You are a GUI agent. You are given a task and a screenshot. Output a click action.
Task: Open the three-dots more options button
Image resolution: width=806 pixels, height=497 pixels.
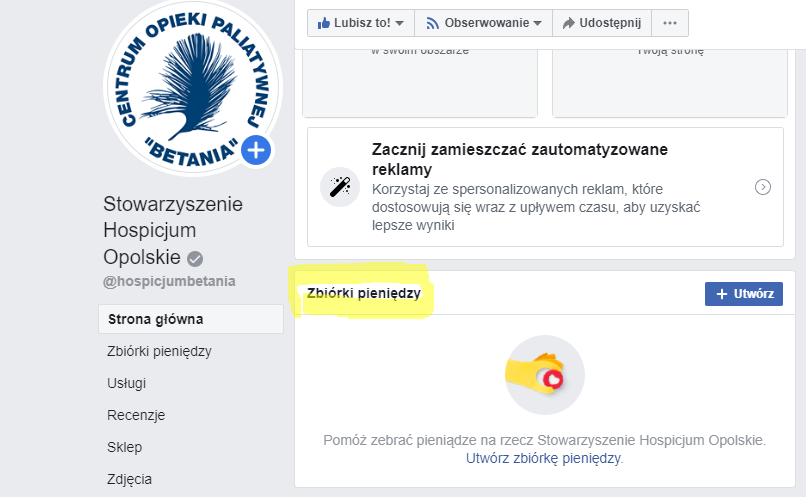670,23
